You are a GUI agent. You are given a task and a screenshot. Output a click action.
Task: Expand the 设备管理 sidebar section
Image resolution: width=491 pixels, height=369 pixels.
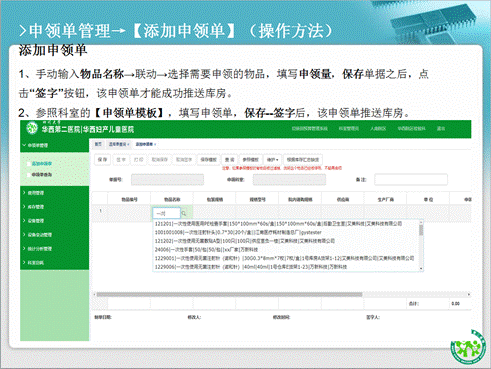tap(54, 221)
